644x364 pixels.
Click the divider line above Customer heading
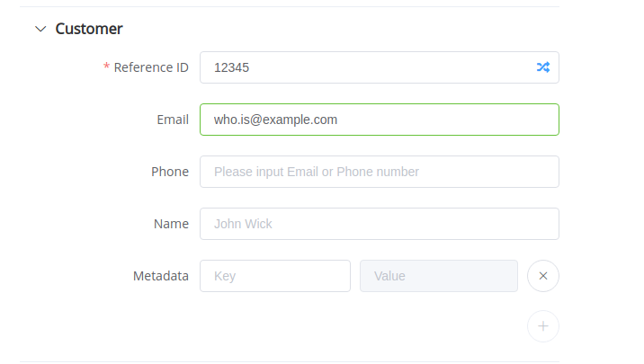(x=288, y=6)
